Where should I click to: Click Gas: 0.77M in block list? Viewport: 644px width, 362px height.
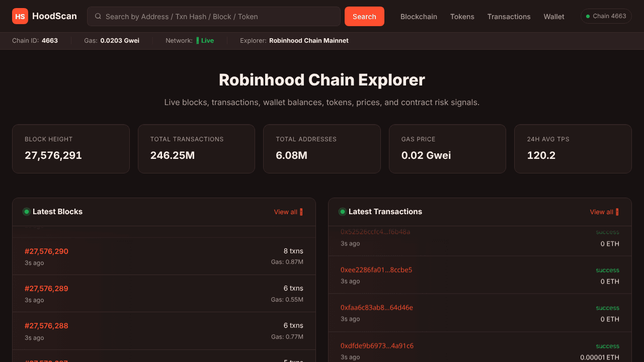pyautogui.click(x=287, y=337)
